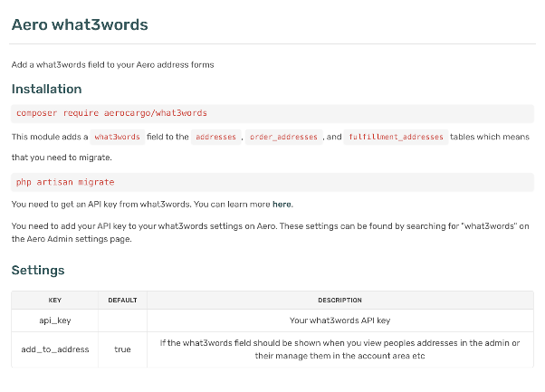The image size is (545, 392).
Task: Click the "Add a what3words field" intro sentence
Action: click(x=112, y=65)
